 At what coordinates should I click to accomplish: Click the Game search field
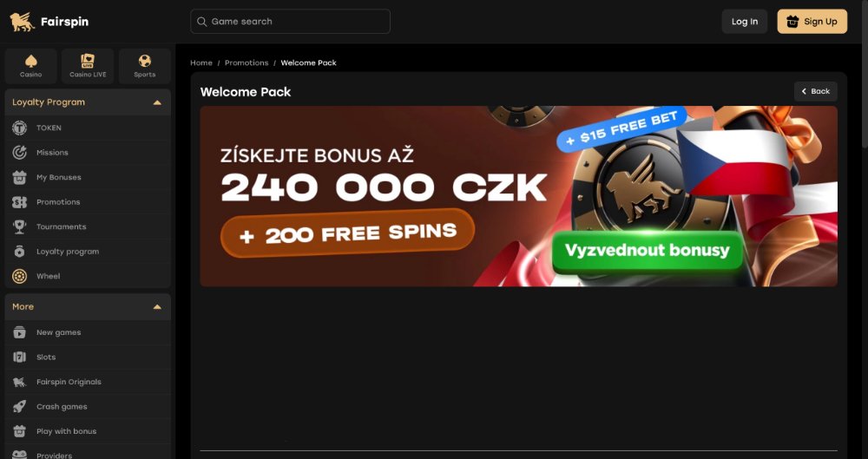point(290,22)
